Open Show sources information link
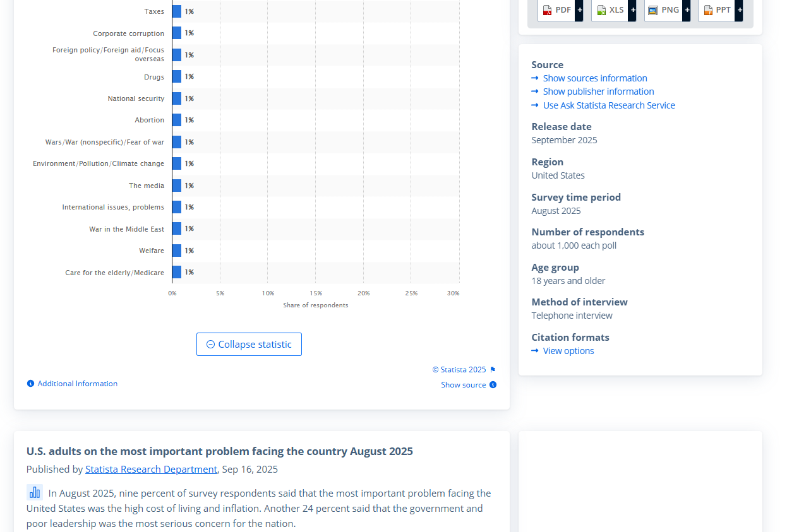 coord(594,78)
